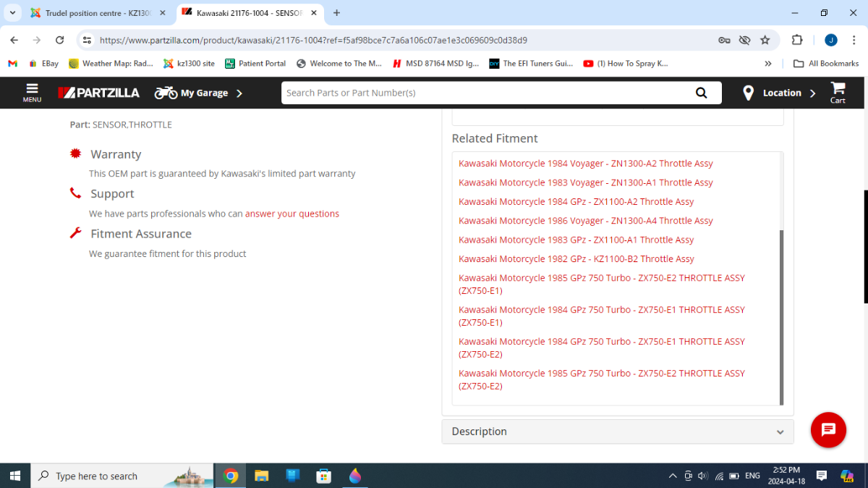868x488 pixels.
Task: Open the 'answer your questions' link
Action: 292,214
